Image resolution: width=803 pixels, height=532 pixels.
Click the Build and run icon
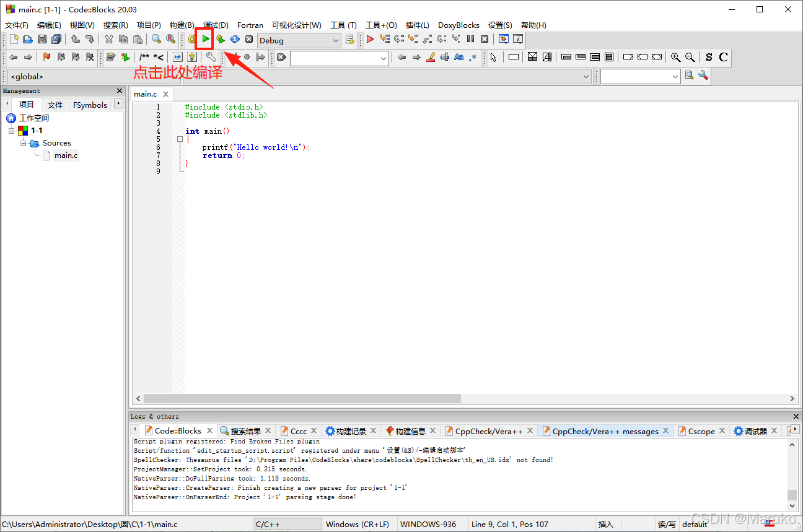(x=221, y=38)
